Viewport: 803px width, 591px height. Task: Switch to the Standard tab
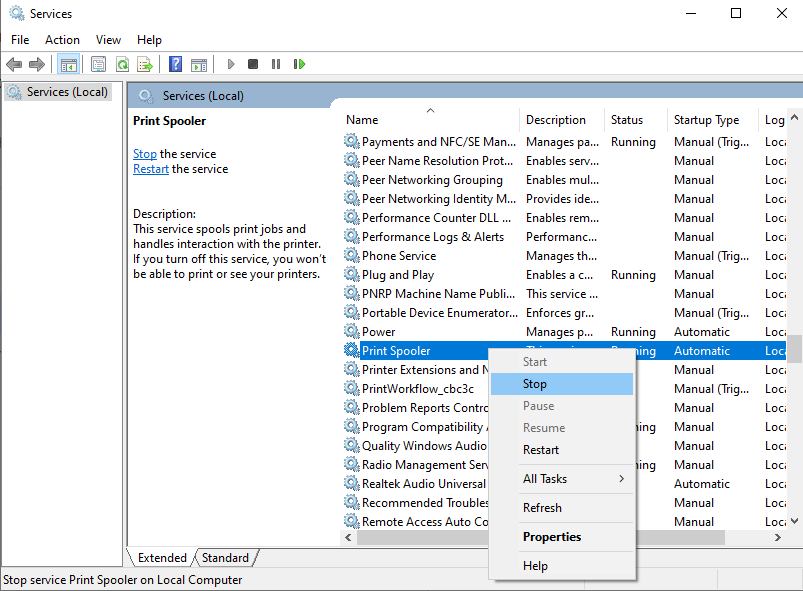[225, 558]
